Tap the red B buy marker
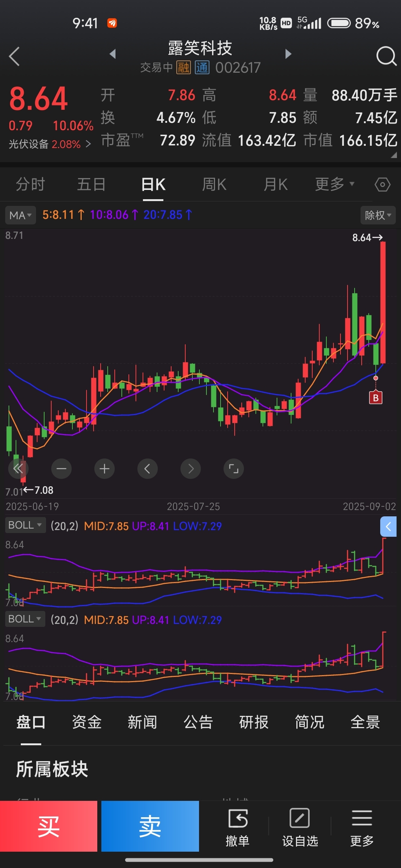 coord(376,398)
